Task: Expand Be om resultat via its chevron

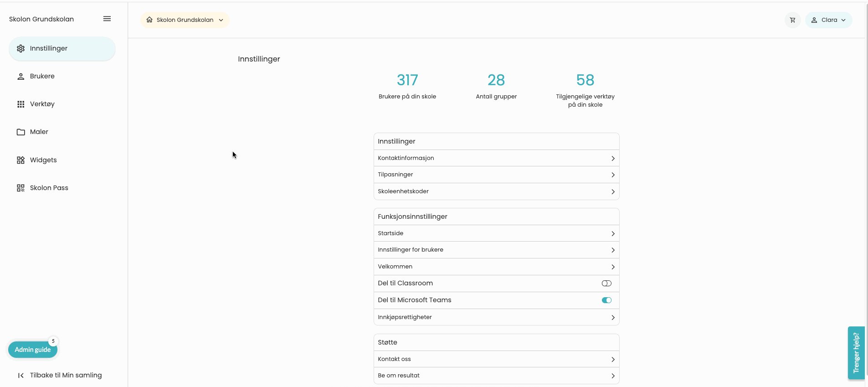Action: (x=613, y=376)
